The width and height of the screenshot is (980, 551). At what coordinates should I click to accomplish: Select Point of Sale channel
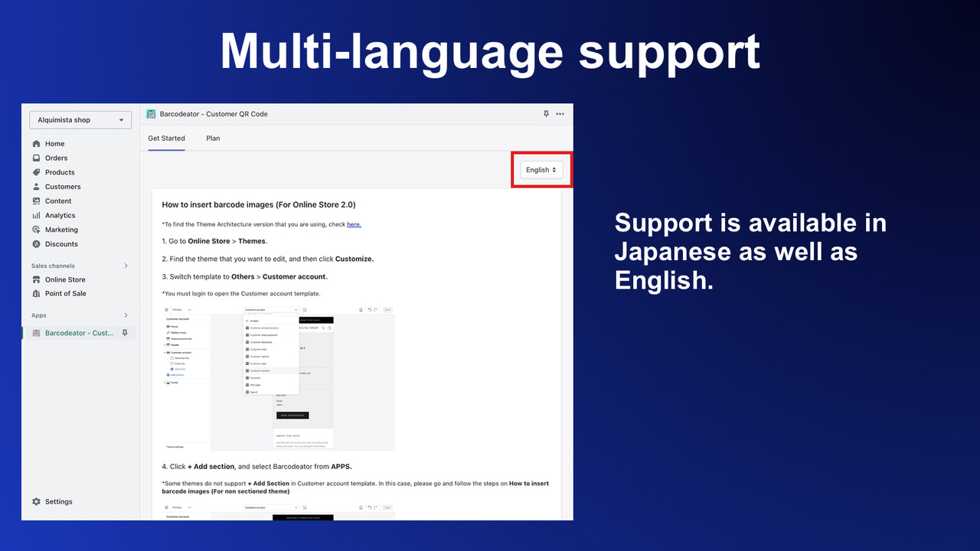pyautogui.click(x=64, y=293)
